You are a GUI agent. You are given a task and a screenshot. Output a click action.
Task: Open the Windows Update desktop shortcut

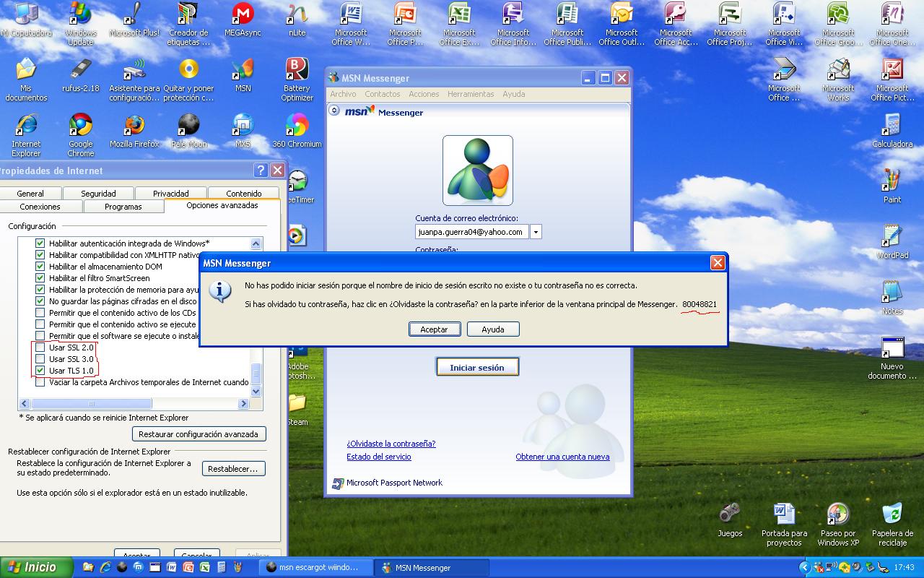point(81,23)
